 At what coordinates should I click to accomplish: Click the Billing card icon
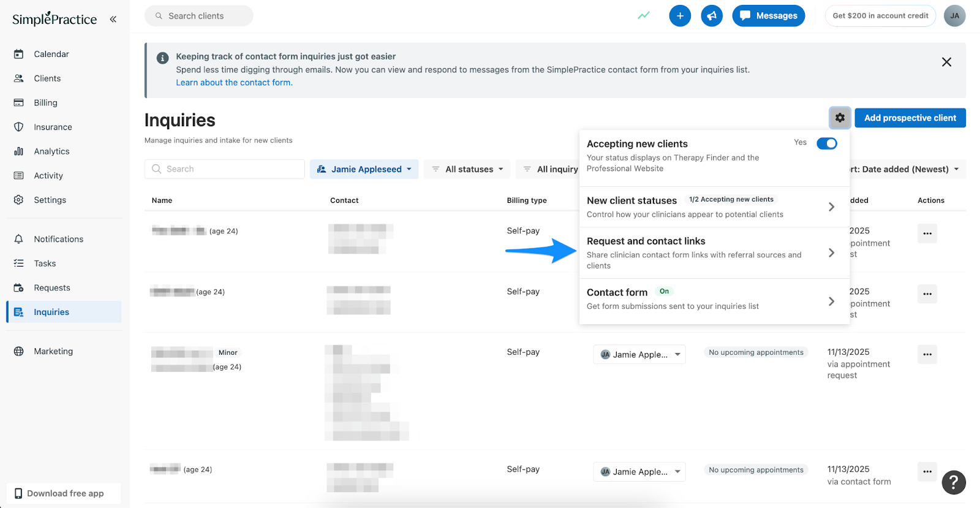(18, 103)
